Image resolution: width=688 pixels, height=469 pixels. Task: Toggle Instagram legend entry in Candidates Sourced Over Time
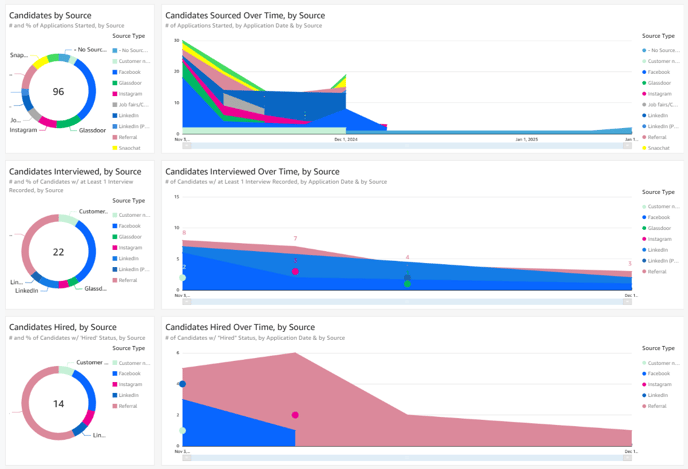[657, 94]
